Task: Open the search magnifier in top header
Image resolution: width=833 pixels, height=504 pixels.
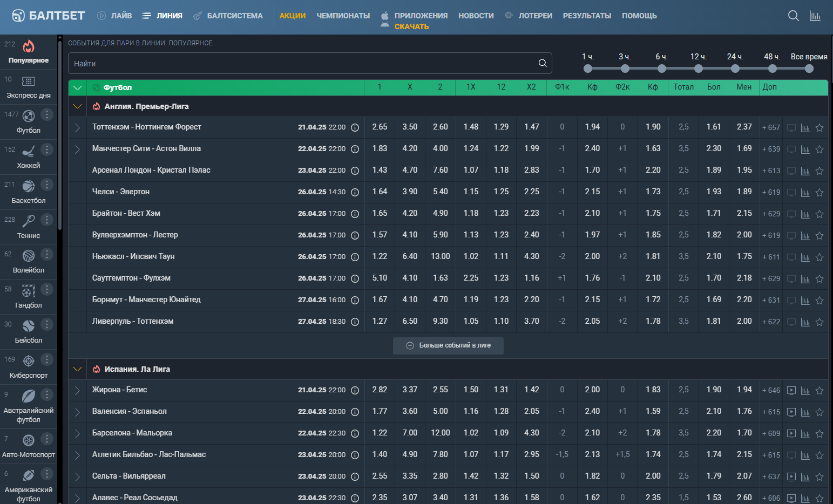Action: [793, 16]
